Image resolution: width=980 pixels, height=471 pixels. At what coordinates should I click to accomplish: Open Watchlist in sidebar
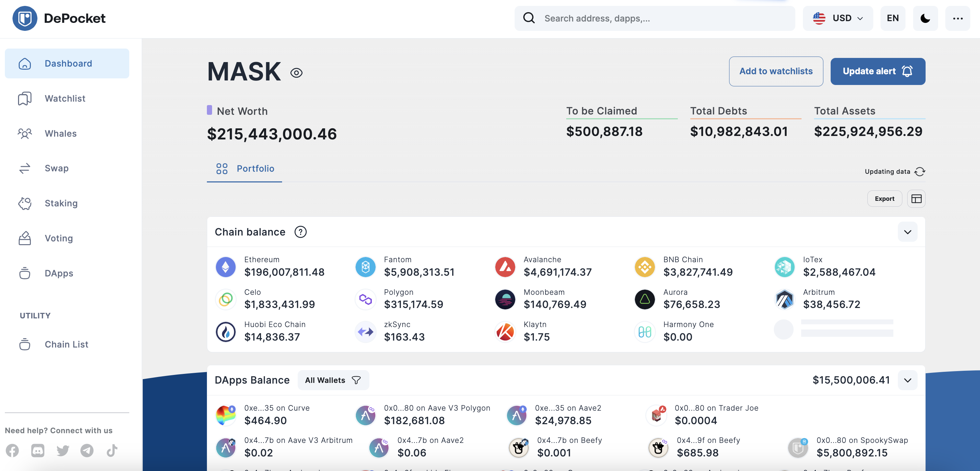67,98
